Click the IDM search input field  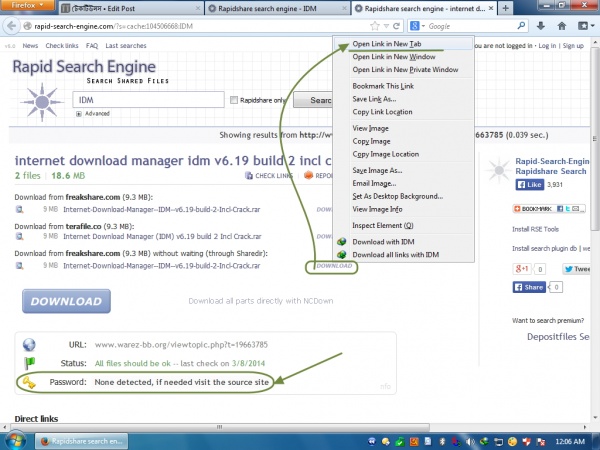click(x=148, y=100)
